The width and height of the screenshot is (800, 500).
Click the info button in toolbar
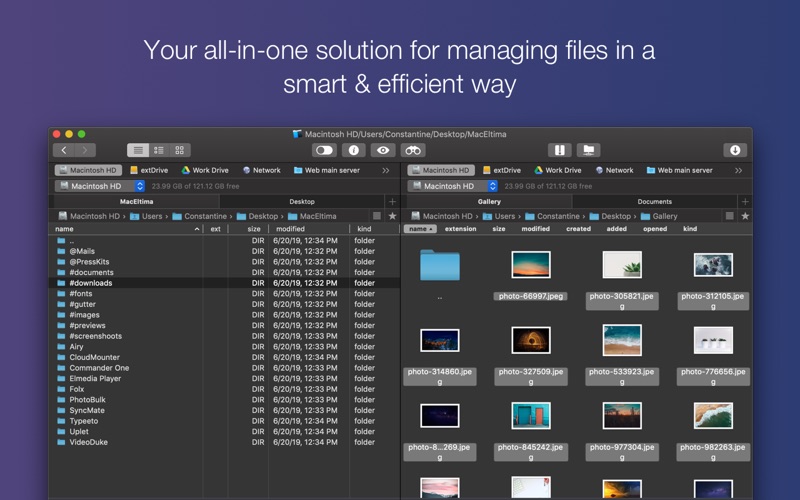353,150
